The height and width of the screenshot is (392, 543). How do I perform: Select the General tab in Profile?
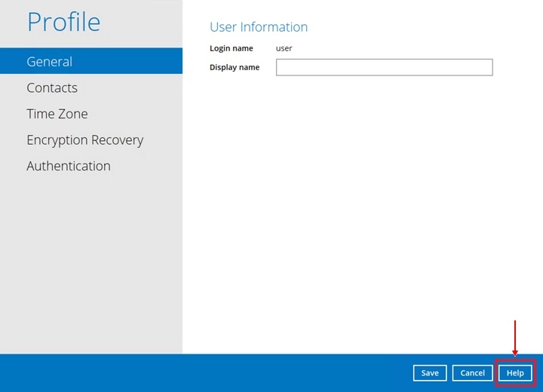point(50,62)
